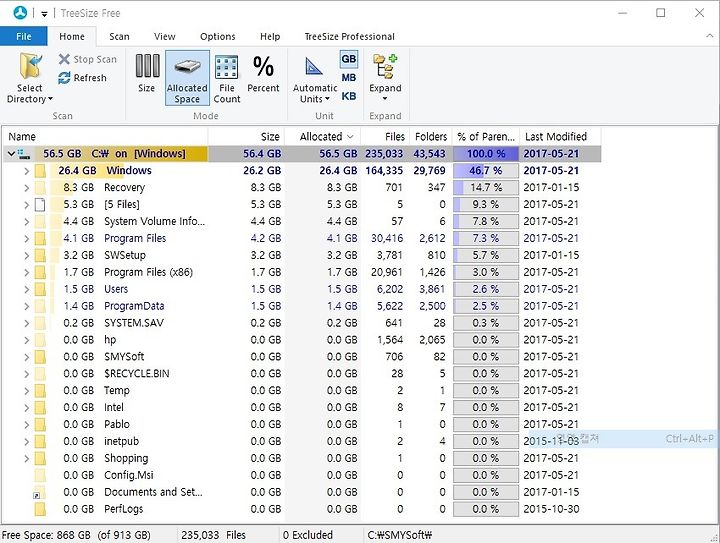Switch to the View ribbon tab
The image size is (720, 543).
pyautogui.click(x=164, y=36)
